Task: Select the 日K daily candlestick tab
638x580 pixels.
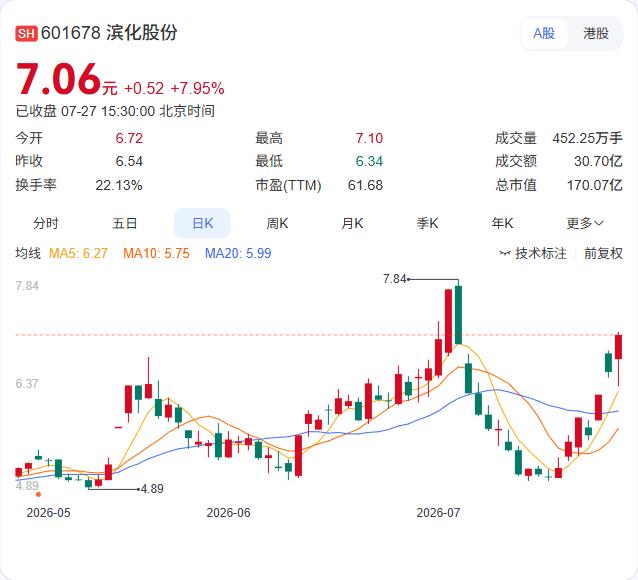Action: [x=202, y=223]
